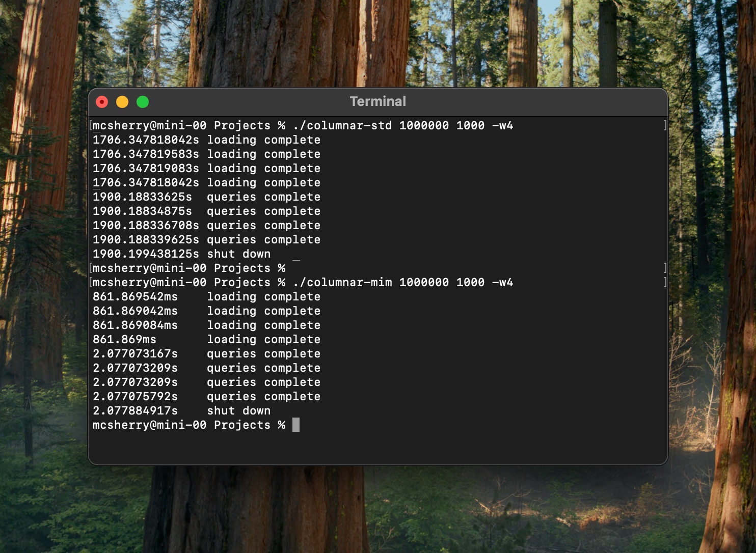
Task: Click the 2.077075792s queries complete line
Action: (206, 397)
